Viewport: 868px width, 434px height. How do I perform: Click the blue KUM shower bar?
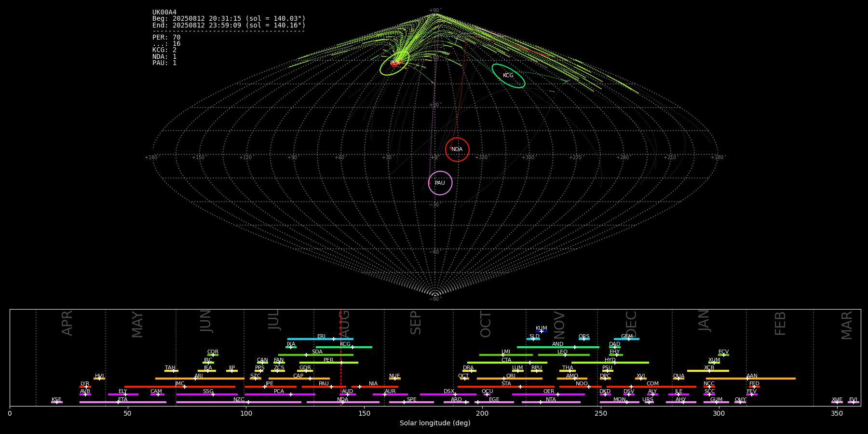[x=542, y=331]
